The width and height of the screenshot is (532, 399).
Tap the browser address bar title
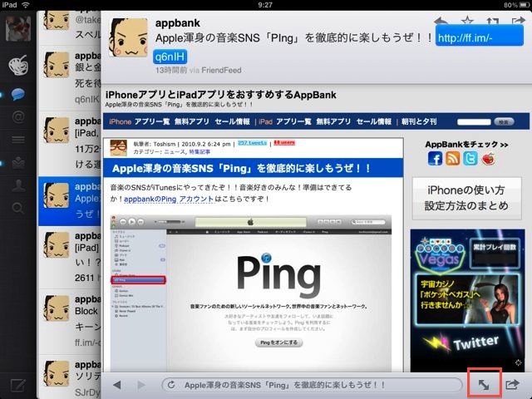point(284,385)
